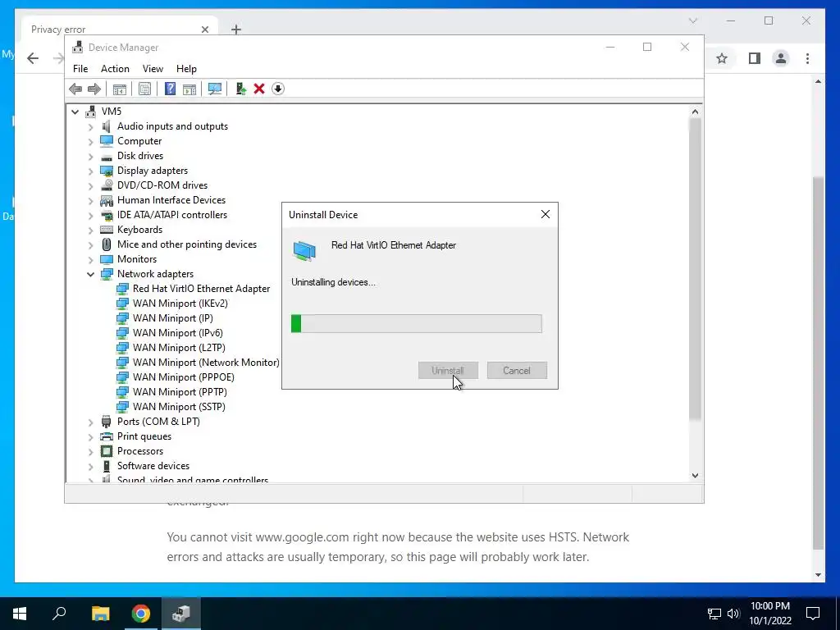Expand the Software devices category
This screenshot has width=840, height=630.
point(90,467)
